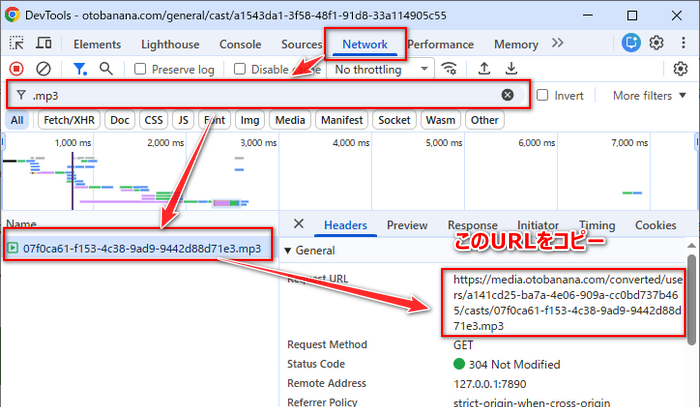The image size is (700, 407).
Task: Filter by Media requests
Action: 290,120
